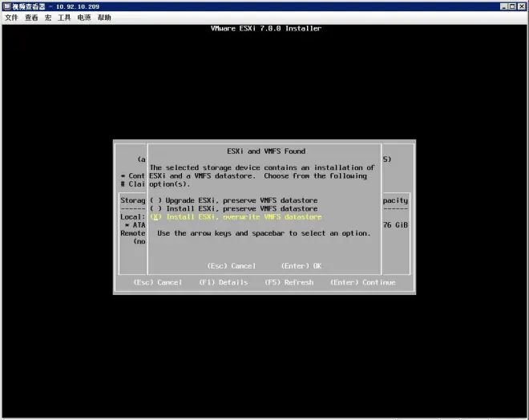Click 'Use the arrow keys and spacebar' hint text

tap(264, 233)
